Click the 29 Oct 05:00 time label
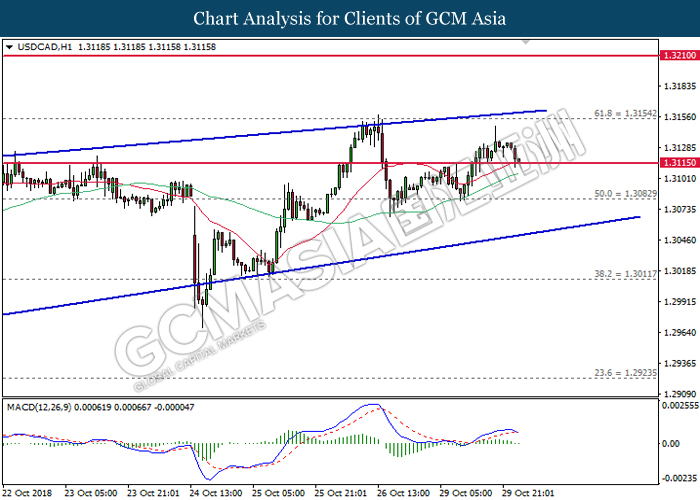Screen dimensions: 700x500 pos(466,493)
